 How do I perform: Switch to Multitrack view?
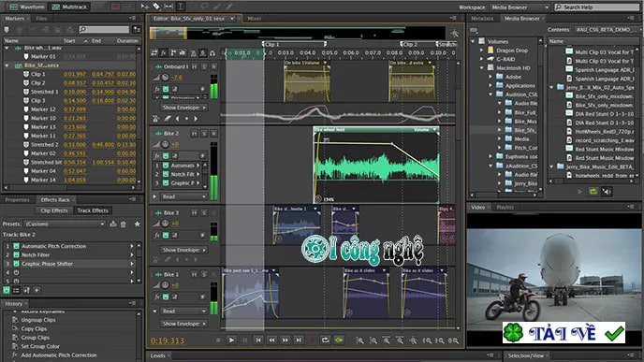click(69, 7)
